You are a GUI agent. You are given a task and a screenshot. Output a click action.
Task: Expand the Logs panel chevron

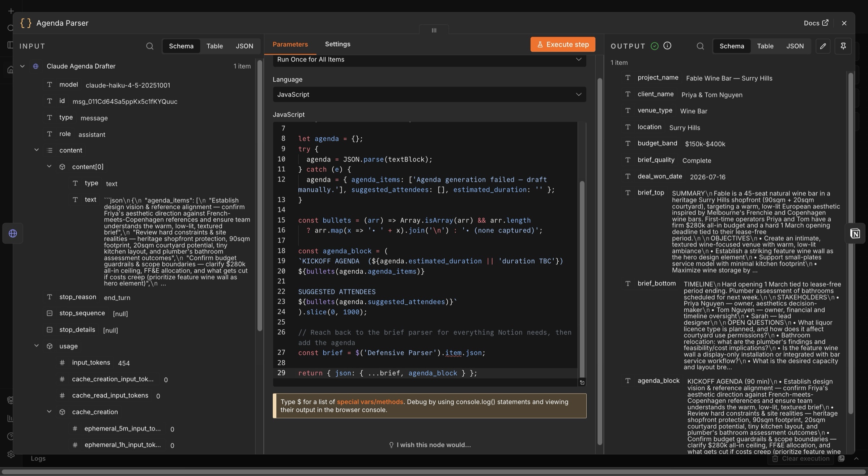[x=856, y=459]
